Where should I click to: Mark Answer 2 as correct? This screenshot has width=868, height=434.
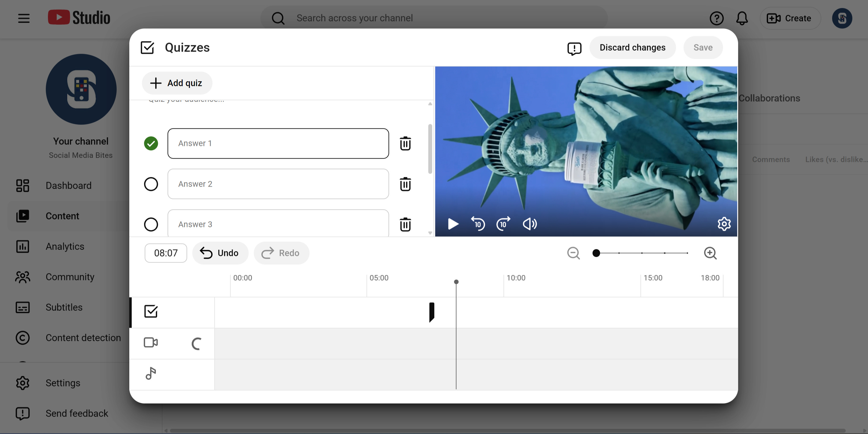151,184
